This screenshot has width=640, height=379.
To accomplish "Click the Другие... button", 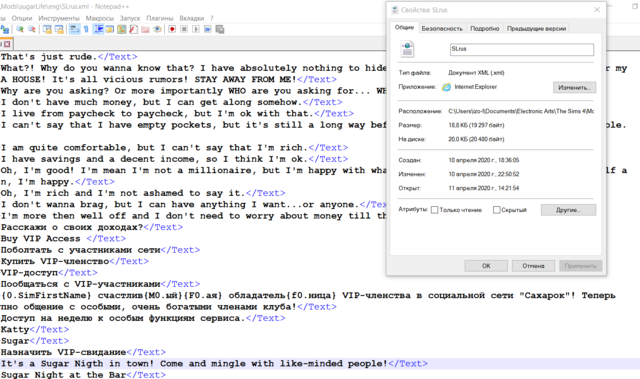I will click(x=568, y=210).
